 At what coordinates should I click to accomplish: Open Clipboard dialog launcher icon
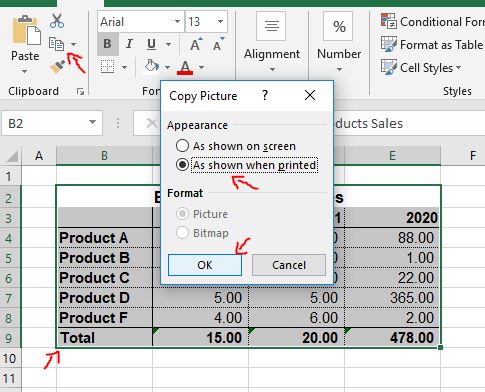point(80,91)
